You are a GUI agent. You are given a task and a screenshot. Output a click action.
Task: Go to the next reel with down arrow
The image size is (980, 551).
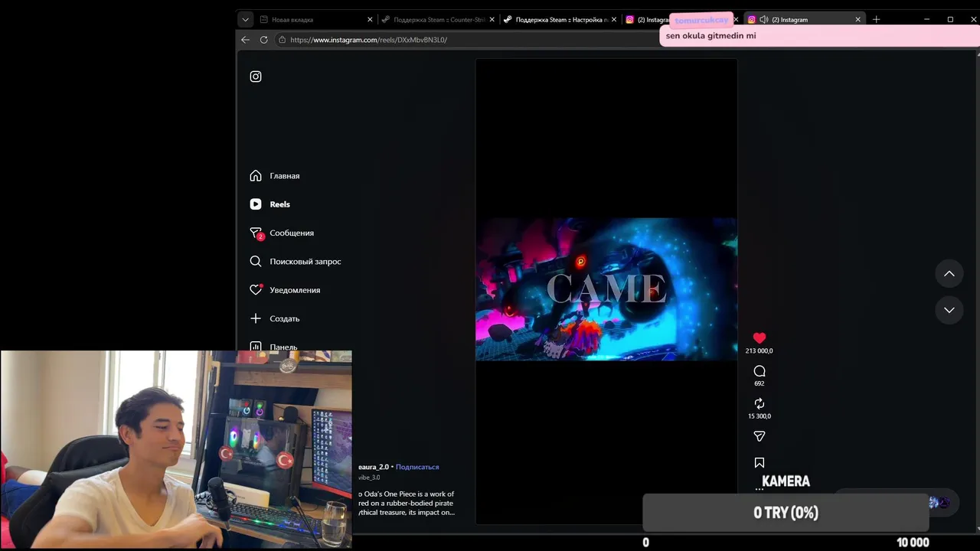point(949,310)
